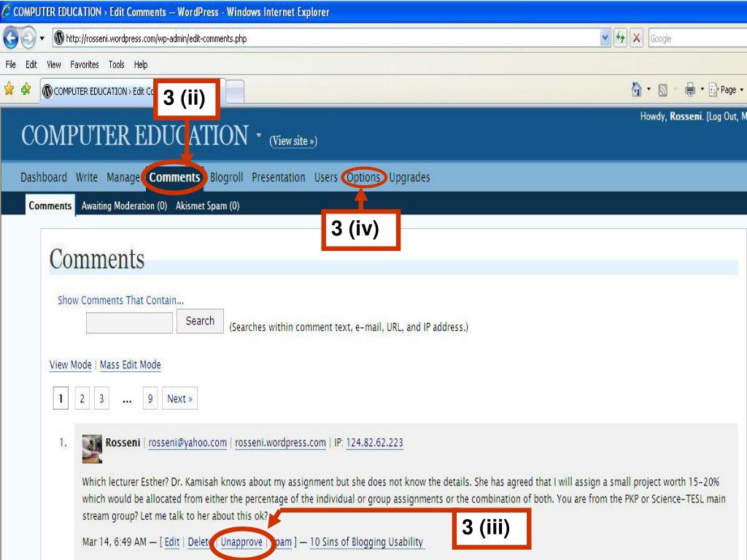Go to the Users admin menu
The image size is (747, 560).
click(326, 177)
